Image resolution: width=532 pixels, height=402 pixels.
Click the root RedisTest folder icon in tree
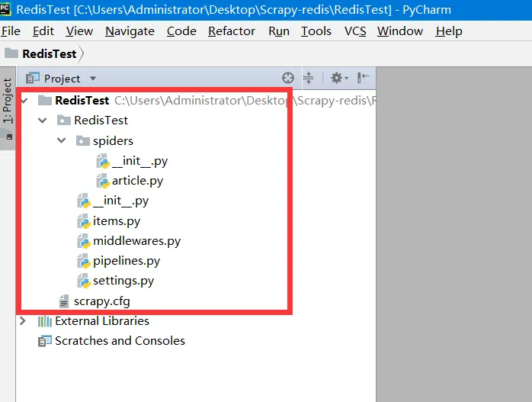tap(45, 100)
